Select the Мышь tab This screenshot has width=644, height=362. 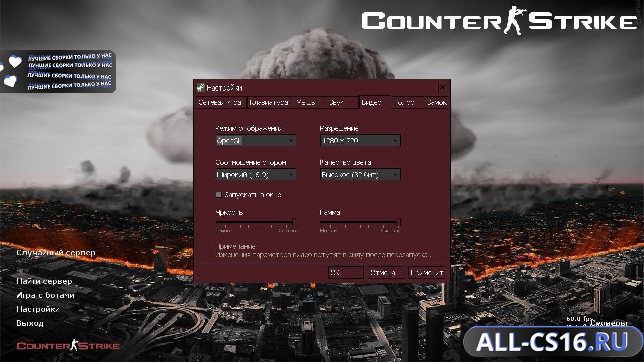click(x=308, y=102)
